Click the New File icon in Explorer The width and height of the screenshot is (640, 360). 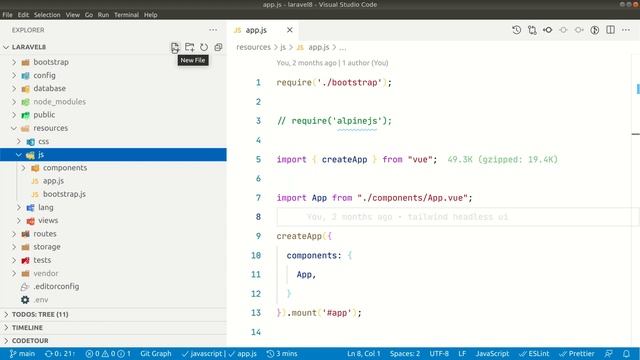coord(175,47)
